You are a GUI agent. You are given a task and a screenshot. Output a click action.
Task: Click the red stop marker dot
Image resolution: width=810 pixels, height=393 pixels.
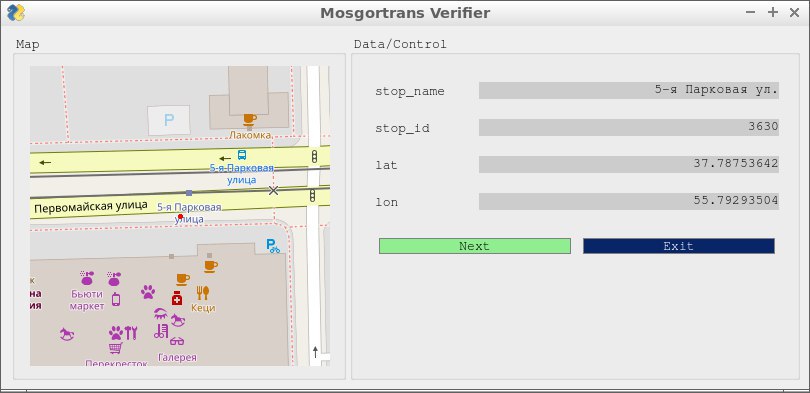pos(180,216)
